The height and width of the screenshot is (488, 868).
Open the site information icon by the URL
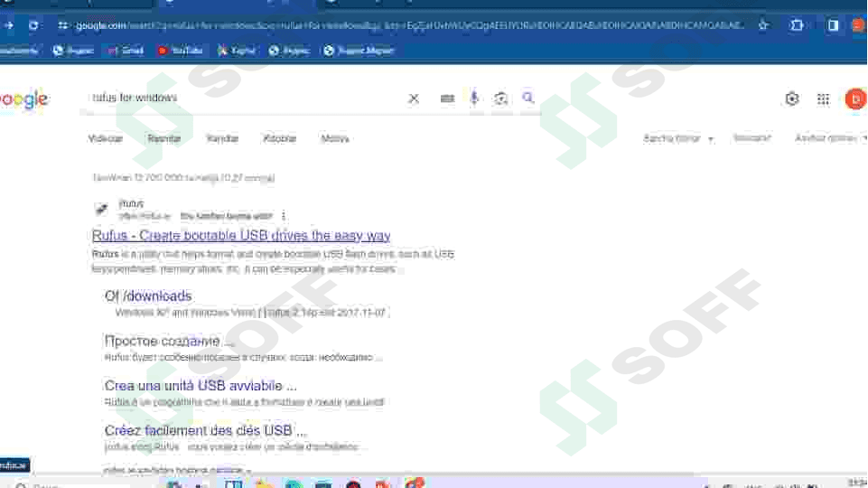[x=62, y=25]
